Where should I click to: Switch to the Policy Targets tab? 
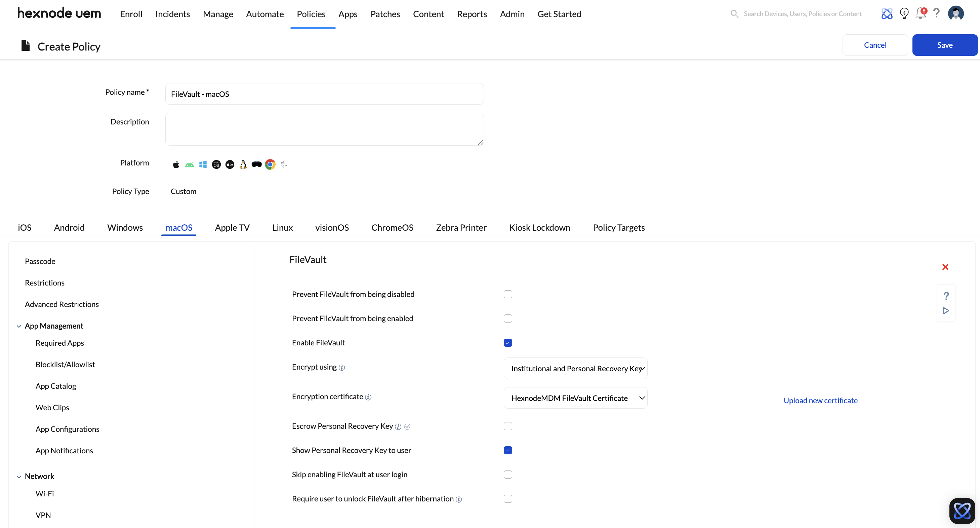tap(619, 227)
